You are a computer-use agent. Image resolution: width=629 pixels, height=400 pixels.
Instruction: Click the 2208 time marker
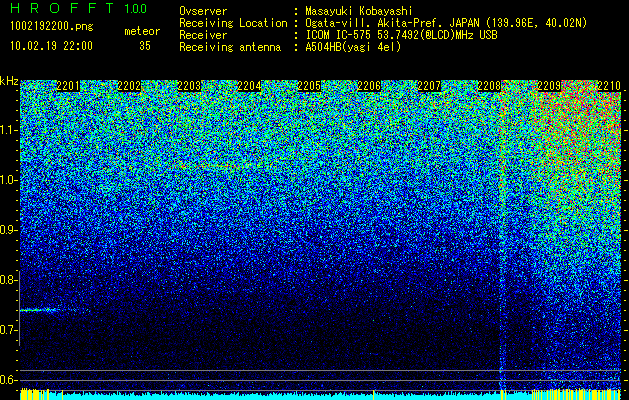tap(489, 86)
